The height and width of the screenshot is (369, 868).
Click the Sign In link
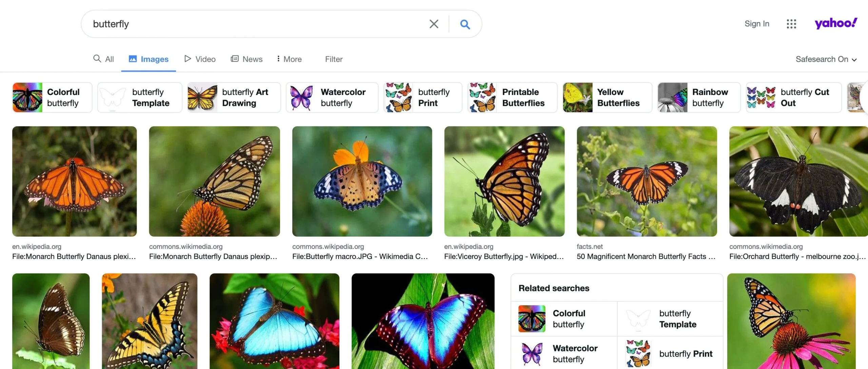coord(756,24)
